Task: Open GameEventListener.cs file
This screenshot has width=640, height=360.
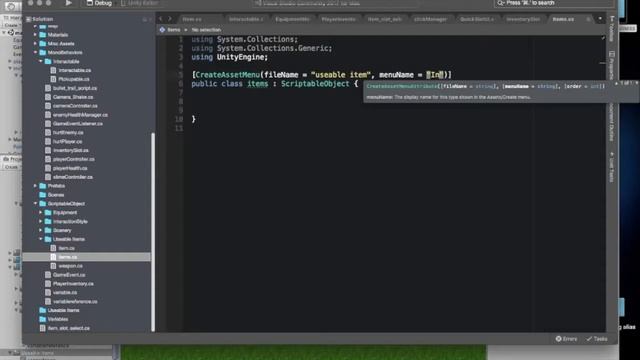Action: point(78,124)
